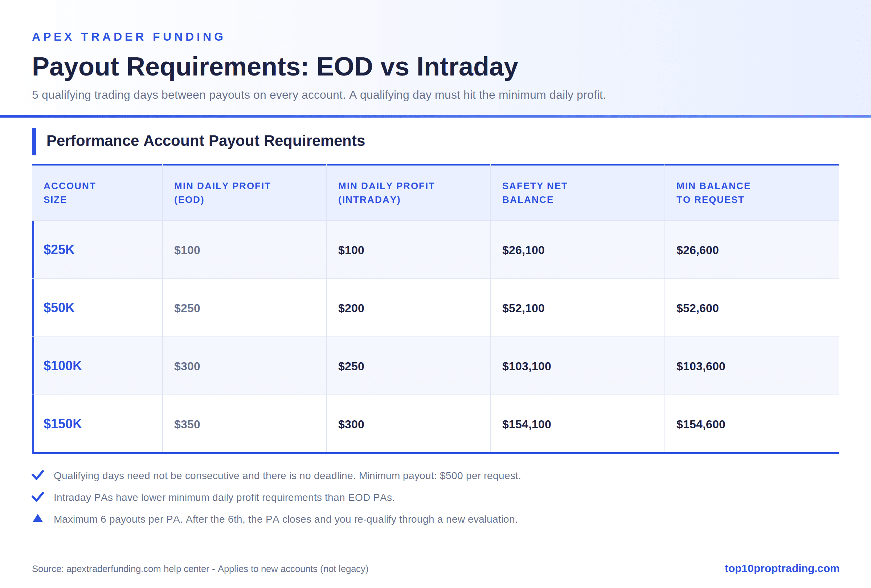
Task: Click the 'Payout Requirements: EOD vs Intraday' title
Action: click(275, 67)
